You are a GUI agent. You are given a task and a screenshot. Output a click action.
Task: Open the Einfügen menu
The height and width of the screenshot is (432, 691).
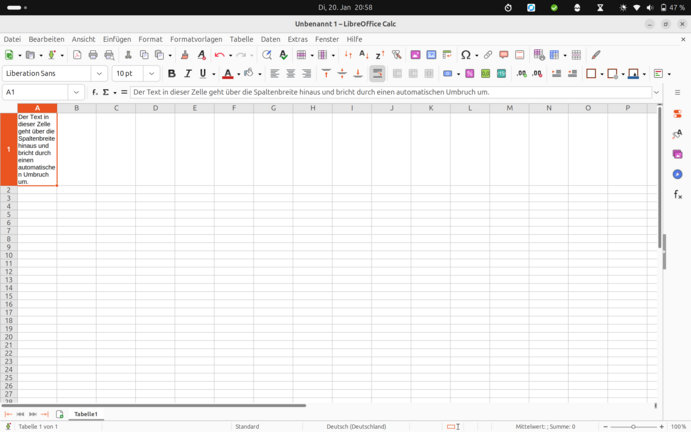116,39
